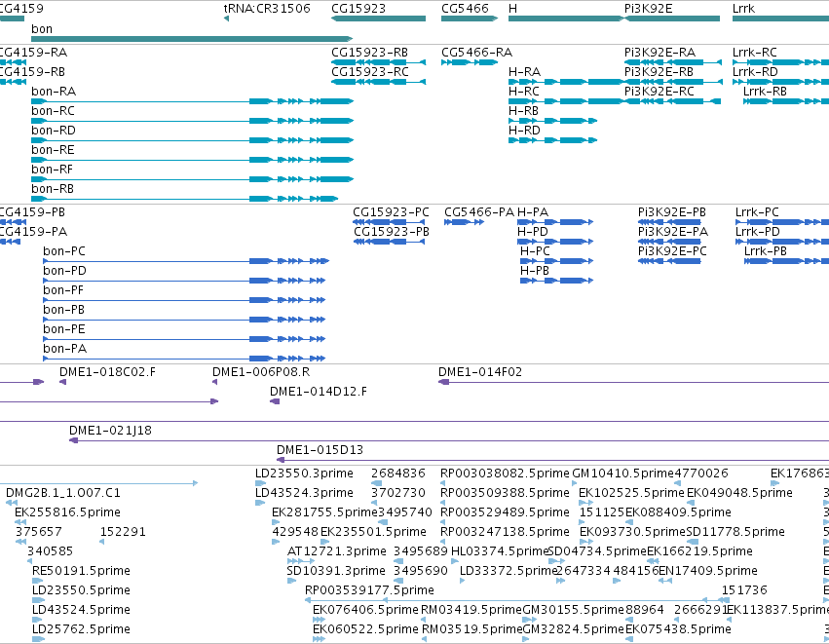Click the bon-PC protein label
Screen dimensions: 829x644
point(64,251)
